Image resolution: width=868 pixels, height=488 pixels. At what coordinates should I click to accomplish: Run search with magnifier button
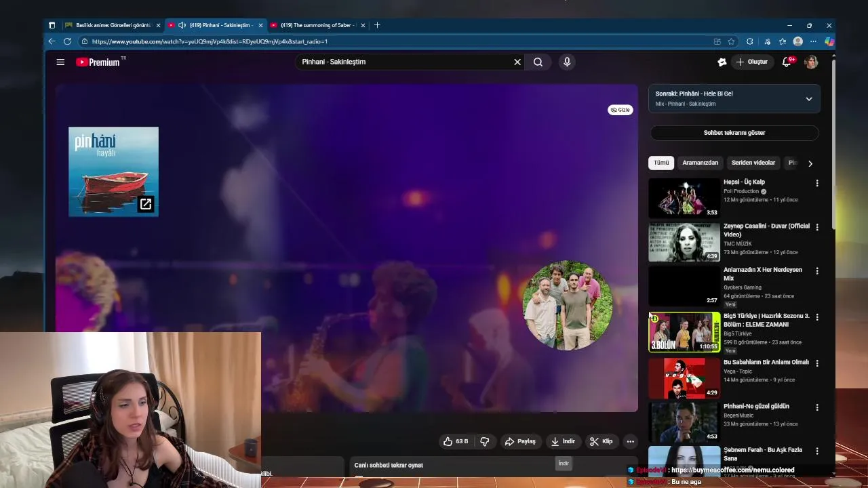point(538,62)
